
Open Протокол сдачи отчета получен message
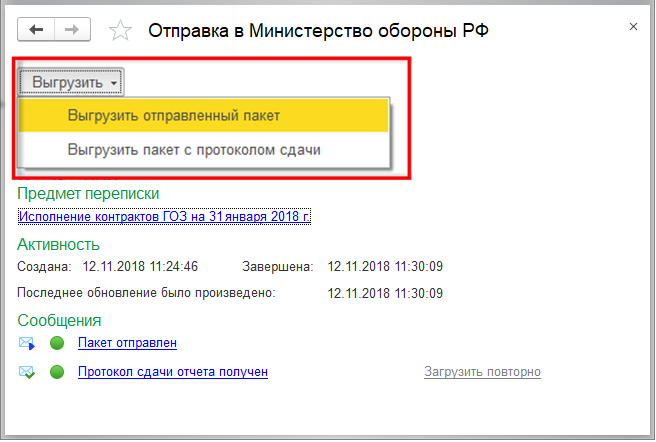(x=172, y=372)
